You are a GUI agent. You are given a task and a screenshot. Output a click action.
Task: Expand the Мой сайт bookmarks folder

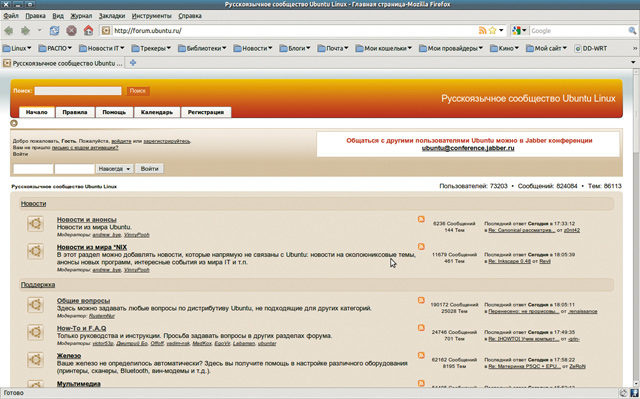(547, 49)
